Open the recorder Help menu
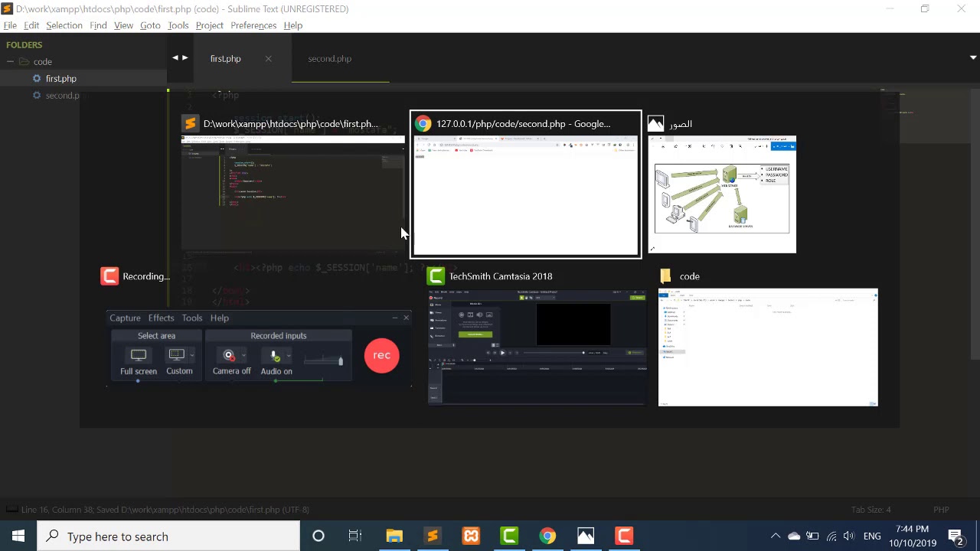 (220, 318)
